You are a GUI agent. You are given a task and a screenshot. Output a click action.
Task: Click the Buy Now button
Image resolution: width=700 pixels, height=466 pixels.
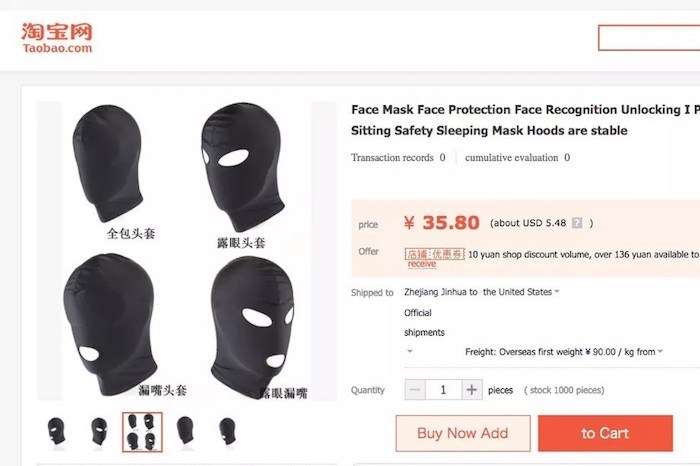click(x=462, y=433)
